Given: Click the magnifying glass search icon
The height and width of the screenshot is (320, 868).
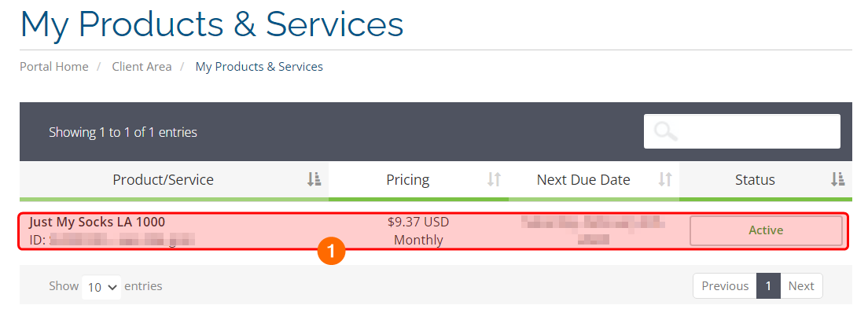Looking at the screenshot, I should pos(665,131).
